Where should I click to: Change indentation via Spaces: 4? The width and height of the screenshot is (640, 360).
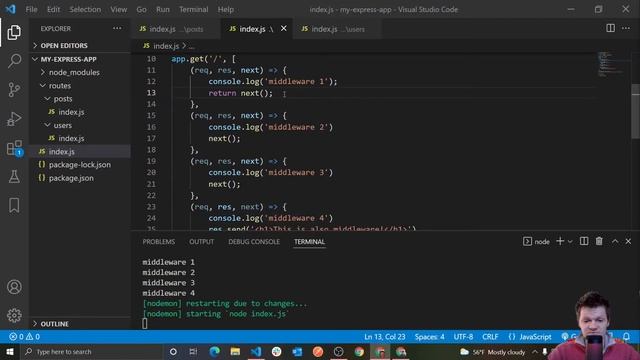pos(429,337)
